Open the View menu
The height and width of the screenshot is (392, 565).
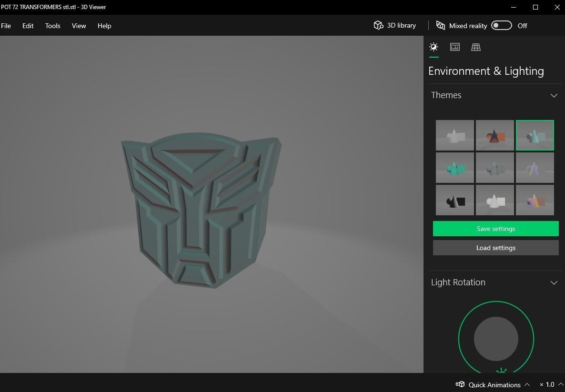pos(79,26)
